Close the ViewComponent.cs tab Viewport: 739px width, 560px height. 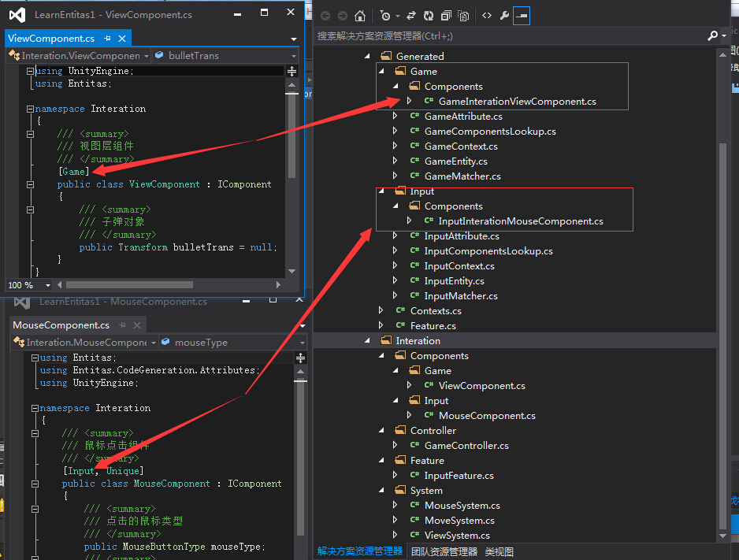122,38
